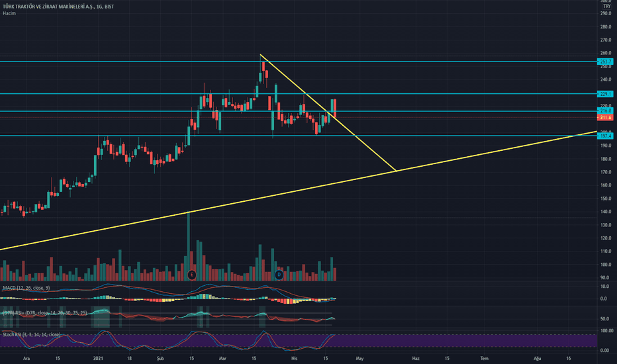617x364 pixels.
Task: Select the DTR RSI+ indicator label
Action: (x=45, y=313)
